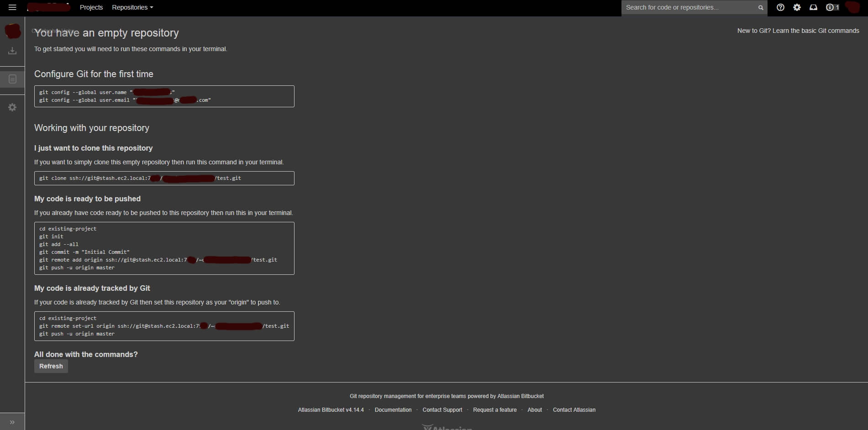
Task: Click the info notification badge showing 1
Action: (x=832, y=7)
